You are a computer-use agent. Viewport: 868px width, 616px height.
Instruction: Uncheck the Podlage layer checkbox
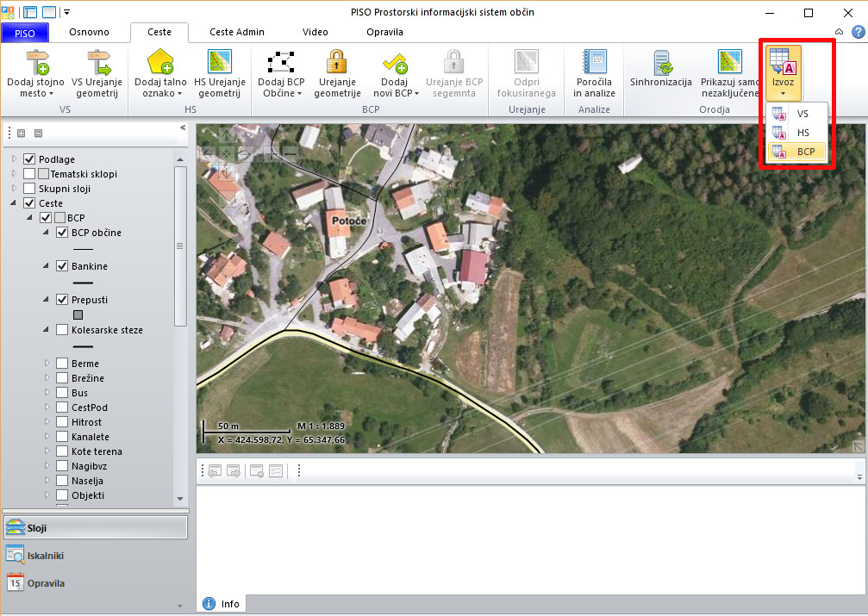pos(29,159)
